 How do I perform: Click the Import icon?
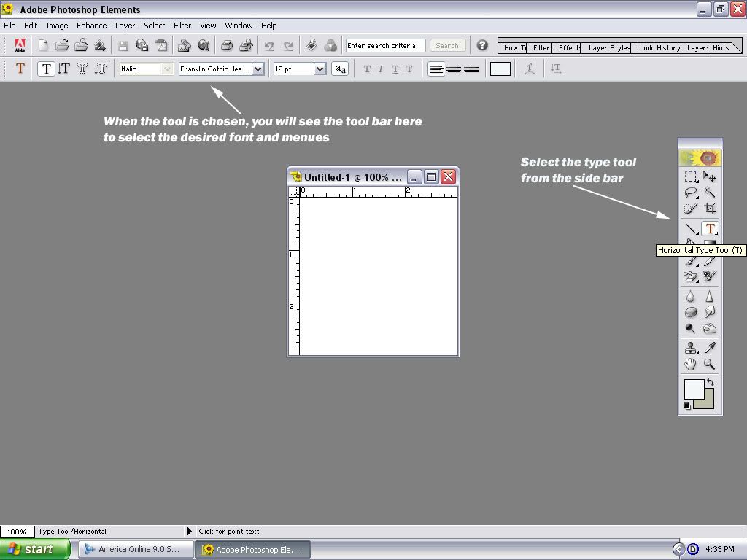(100, 45)
